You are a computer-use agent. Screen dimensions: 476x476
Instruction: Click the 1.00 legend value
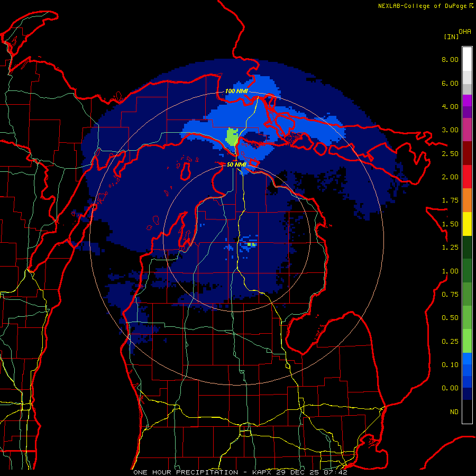click(450, 271)
